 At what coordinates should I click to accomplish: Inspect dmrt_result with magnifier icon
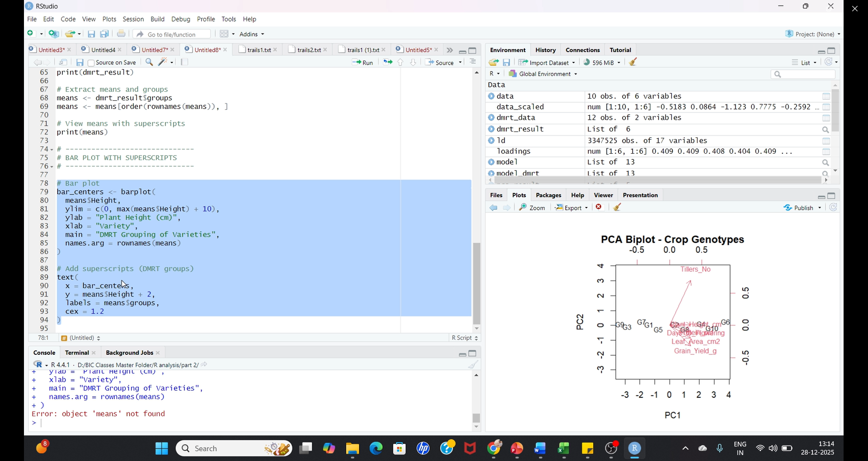826,130
